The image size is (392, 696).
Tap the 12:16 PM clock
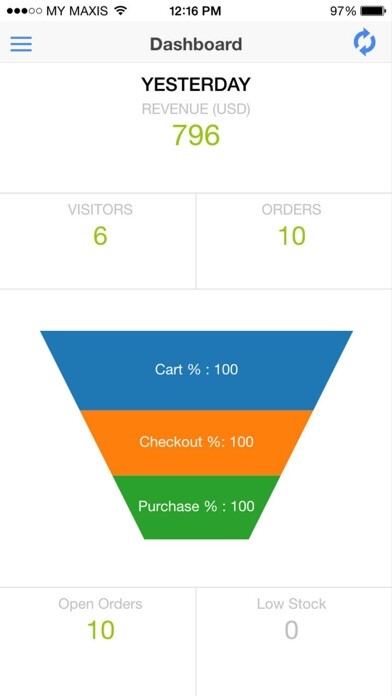pos(195,11)
